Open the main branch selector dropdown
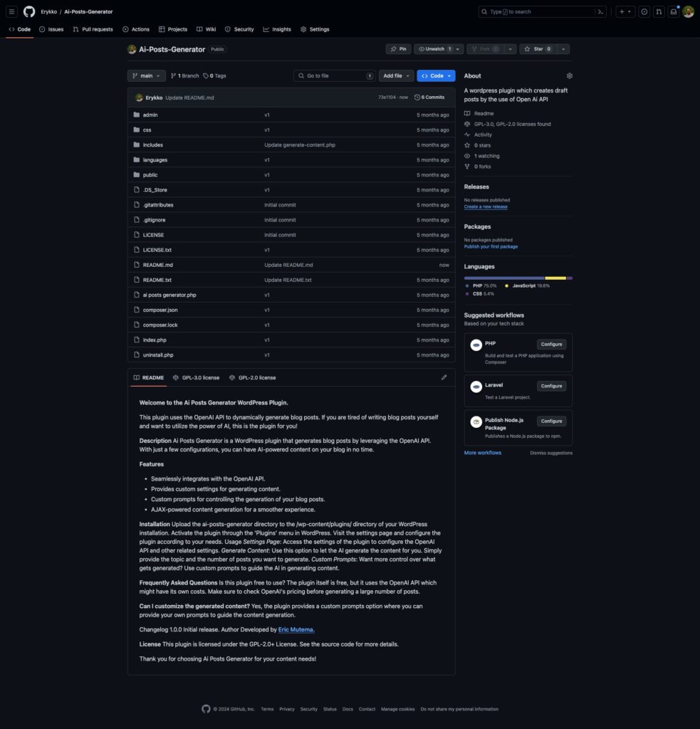700x729 pixels. coord(147,75)
